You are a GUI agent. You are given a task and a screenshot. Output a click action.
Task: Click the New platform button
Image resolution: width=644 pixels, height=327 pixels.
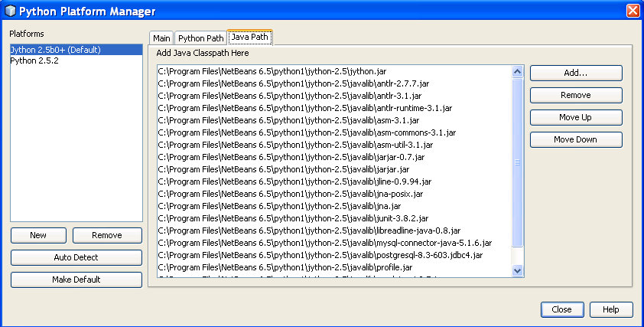38,235
